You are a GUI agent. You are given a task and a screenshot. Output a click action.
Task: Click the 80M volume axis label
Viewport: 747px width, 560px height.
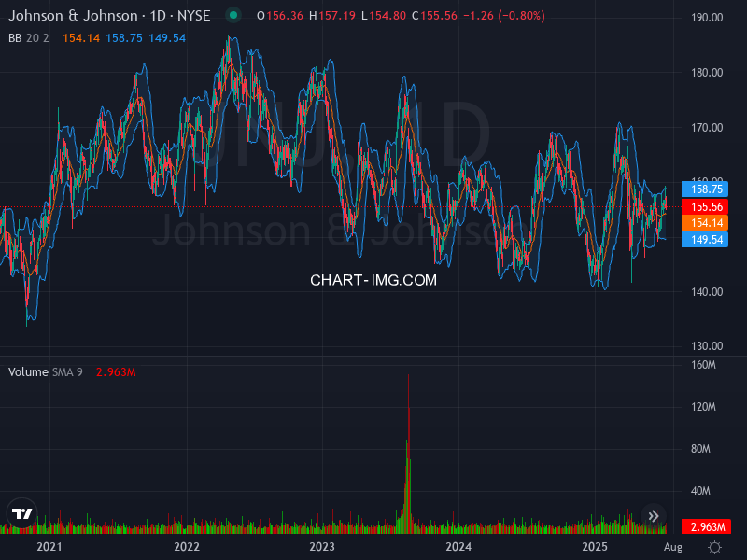coord(700,449)
